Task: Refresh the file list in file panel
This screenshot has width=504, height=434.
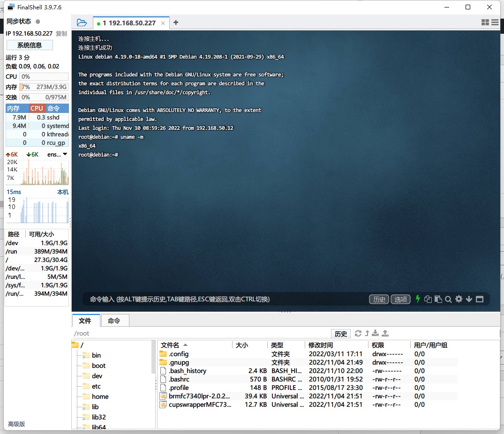Action: click(x=358, y=333)
